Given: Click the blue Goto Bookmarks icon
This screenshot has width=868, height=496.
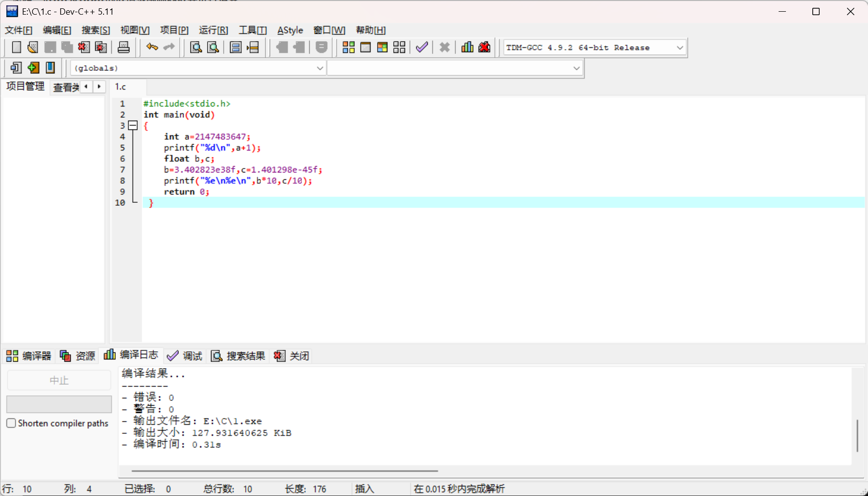Looking at the screenshot, I should coord(50,67).
